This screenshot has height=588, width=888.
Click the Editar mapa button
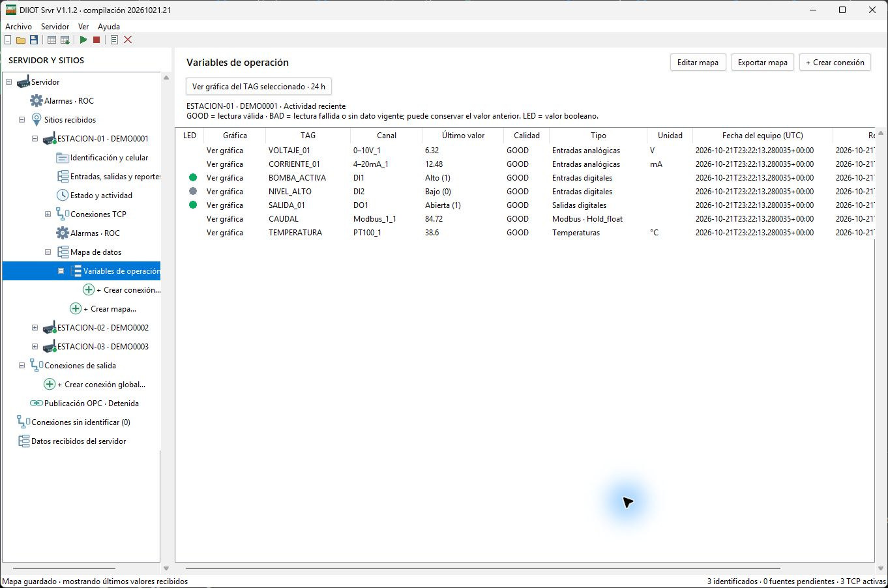pos(698,63)
